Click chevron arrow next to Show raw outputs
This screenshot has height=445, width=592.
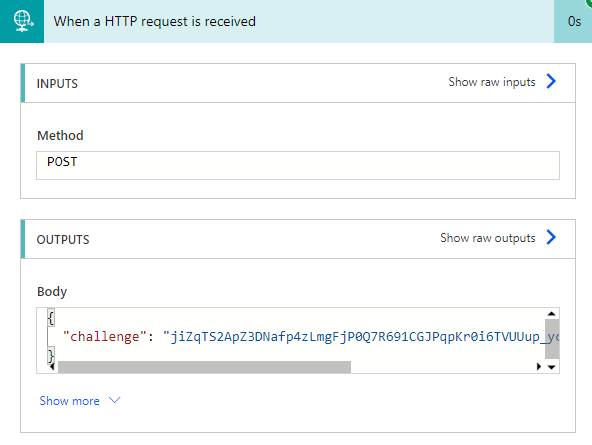point(551,237)
